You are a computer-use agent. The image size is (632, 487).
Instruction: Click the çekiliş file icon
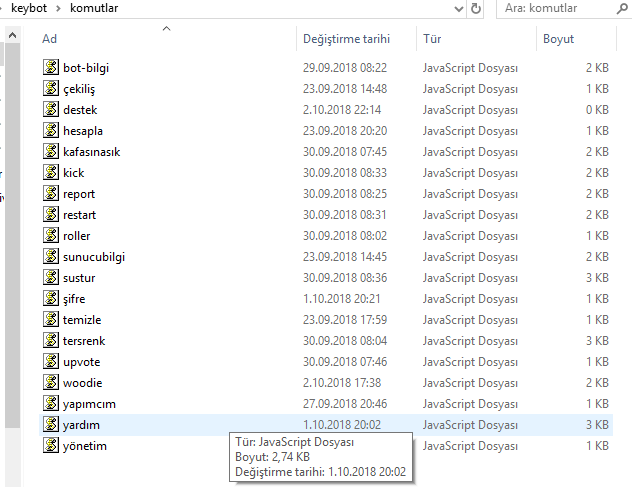pos(51,88)
